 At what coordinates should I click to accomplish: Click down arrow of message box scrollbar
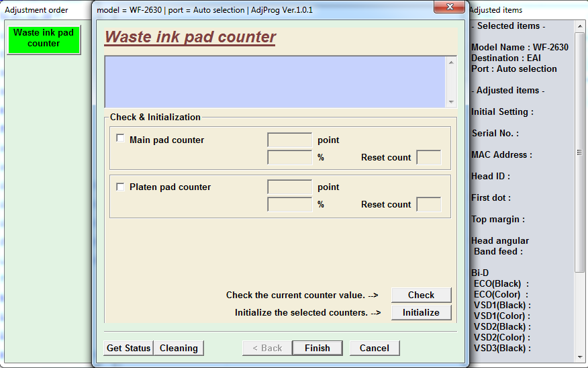pos(451,102)
